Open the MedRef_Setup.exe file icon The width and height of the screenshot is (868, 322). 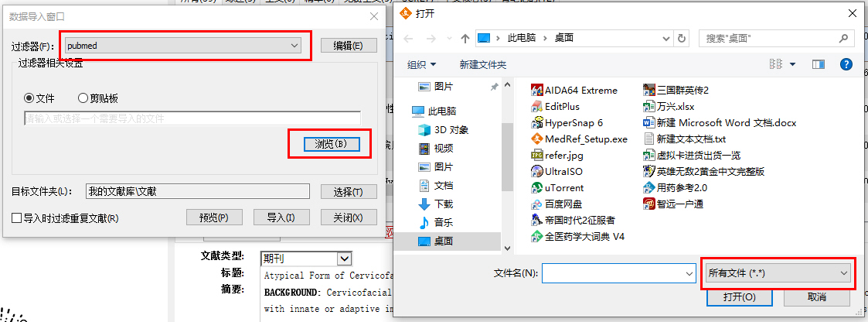[536, 139]
